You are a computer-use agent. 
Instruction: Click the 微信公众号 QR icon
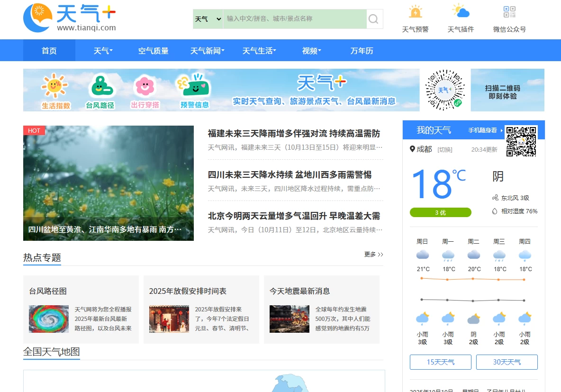[509, 12]
